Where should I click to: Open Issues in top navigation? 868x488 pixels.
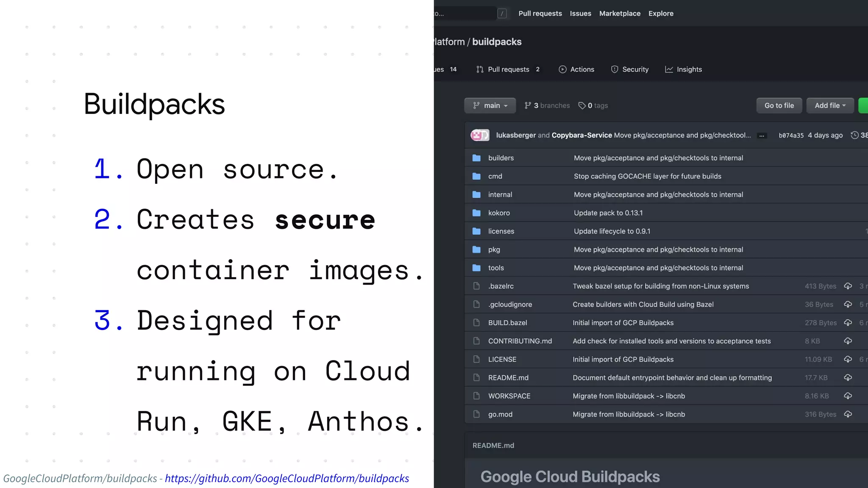point(580,14)
